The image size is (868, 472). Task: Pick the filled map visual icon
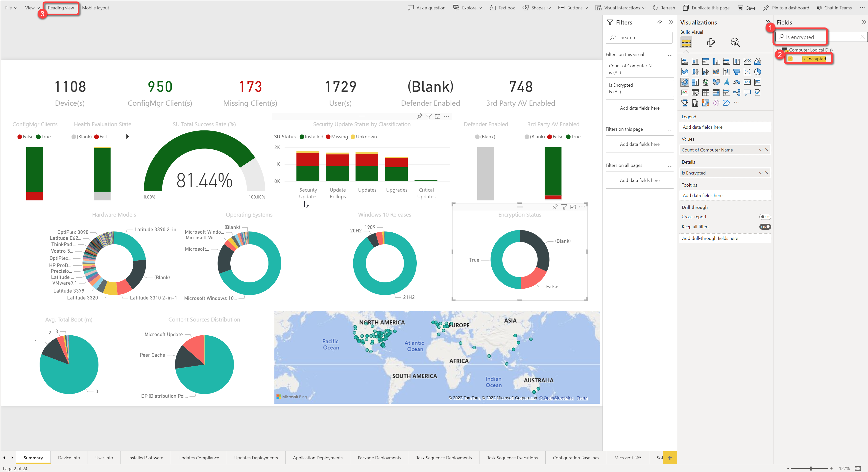click(716, 82)
